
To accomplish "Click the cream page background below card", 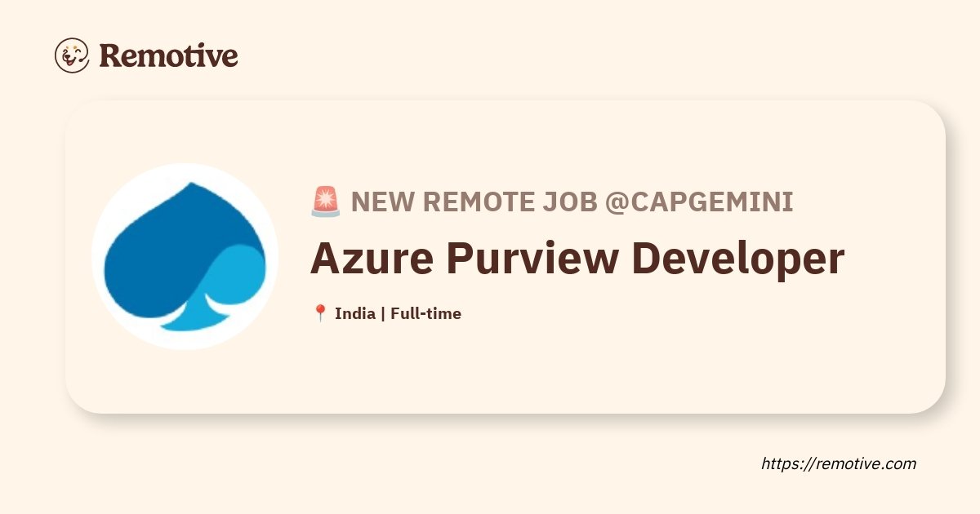I will click(408, 465).
